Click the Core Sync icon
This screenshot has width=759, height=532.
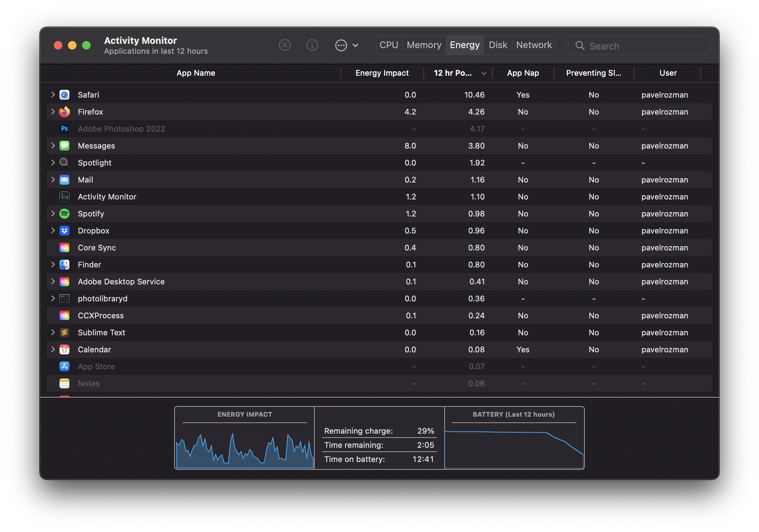click(64, 248)
